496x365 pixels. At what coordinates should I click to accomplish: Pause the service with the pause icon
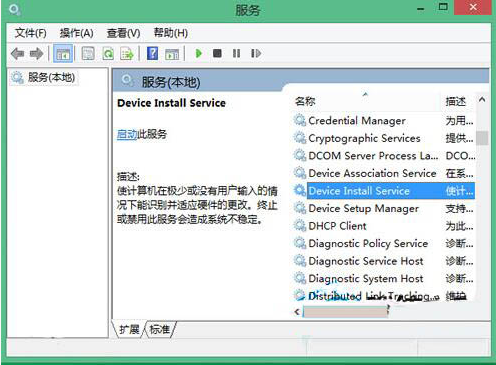point(236,53)
